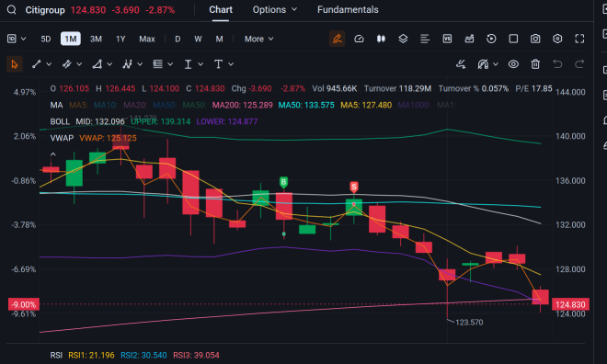Open the speedometer indicator icon
This screenshot has height=364, width=607.
359,39
